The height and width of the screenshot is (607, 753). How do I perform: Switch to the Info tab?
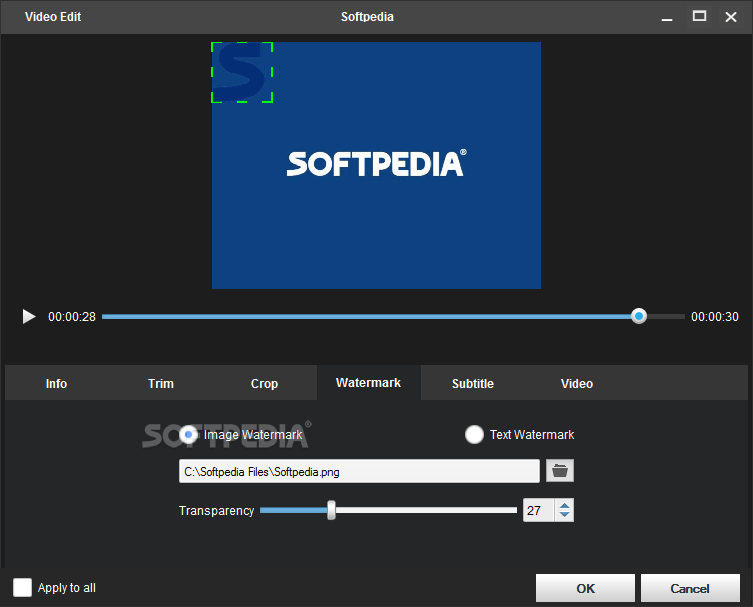point(56,383)
